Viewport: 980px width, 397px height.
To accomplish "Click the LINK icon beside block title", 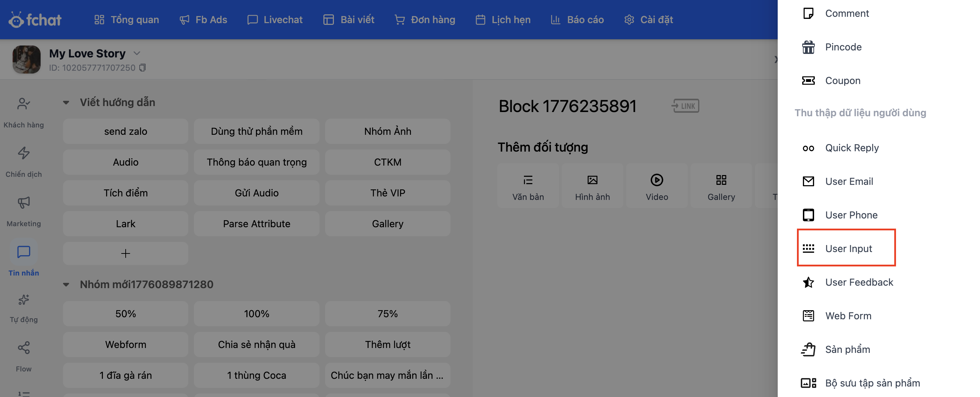I will click(x=685, y=106).
